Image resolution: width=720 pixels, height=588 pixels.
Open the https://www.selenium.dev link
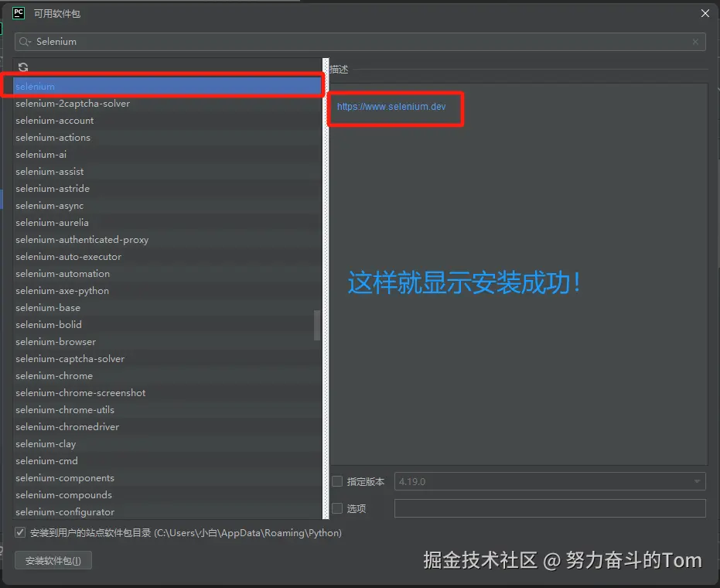pos(391,107)
